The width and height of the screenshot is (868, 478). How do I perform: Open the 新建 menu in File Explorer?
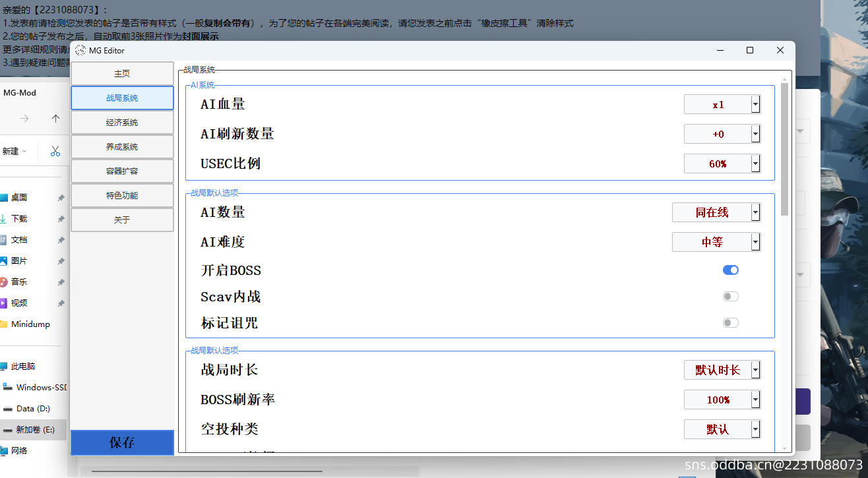click(14, 151)
